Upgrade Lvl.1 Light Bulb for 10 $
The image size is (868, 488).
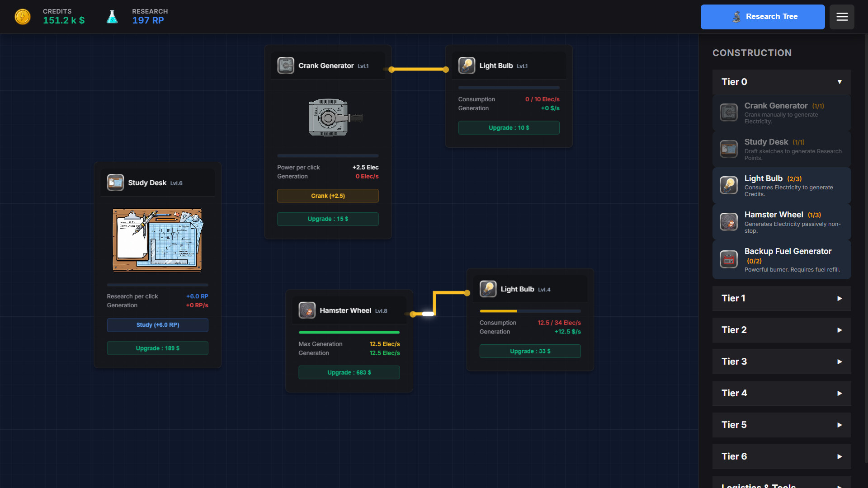509,128
